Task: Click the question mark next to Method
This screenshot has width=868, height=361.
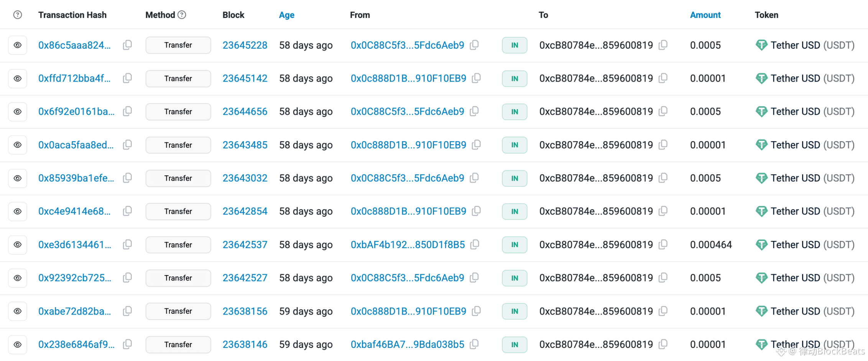Action: 182,15
